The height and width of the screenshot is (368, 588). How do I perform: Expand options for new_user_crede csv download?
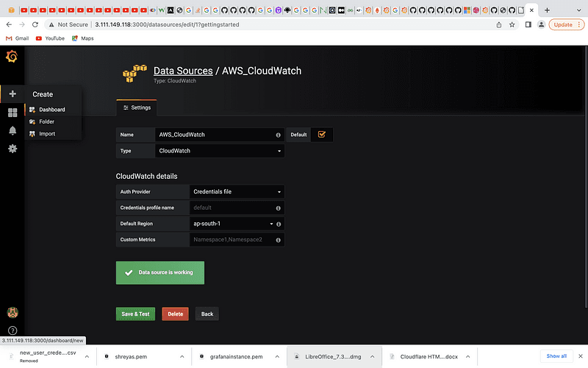coord(87,356)
